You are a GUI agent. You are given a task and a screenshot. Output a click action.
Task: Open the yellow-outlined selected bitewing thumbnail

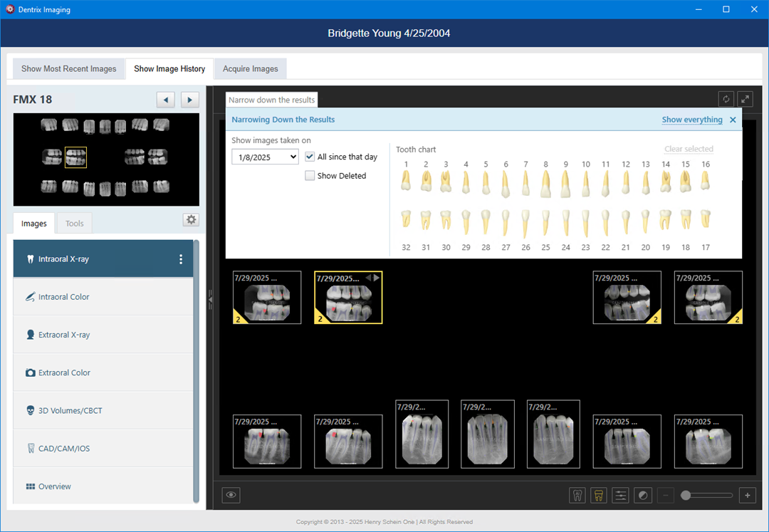click(348, 298)
